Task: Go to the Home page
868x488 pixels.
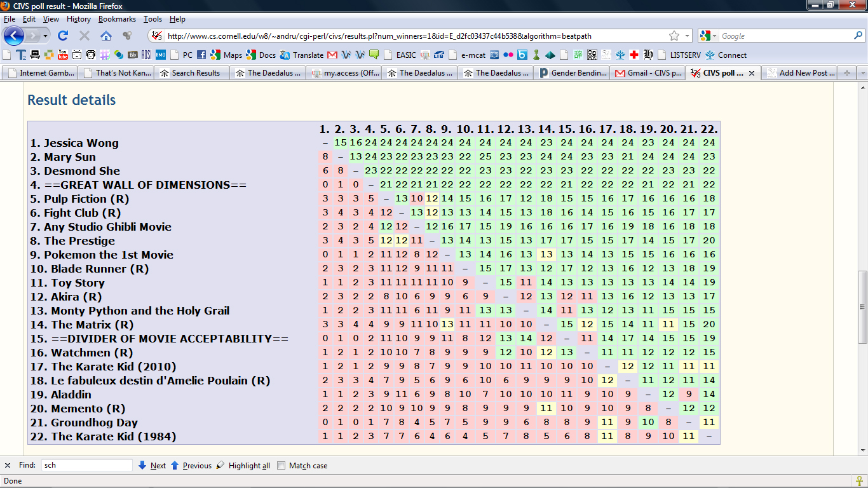Action: [106, 36]
